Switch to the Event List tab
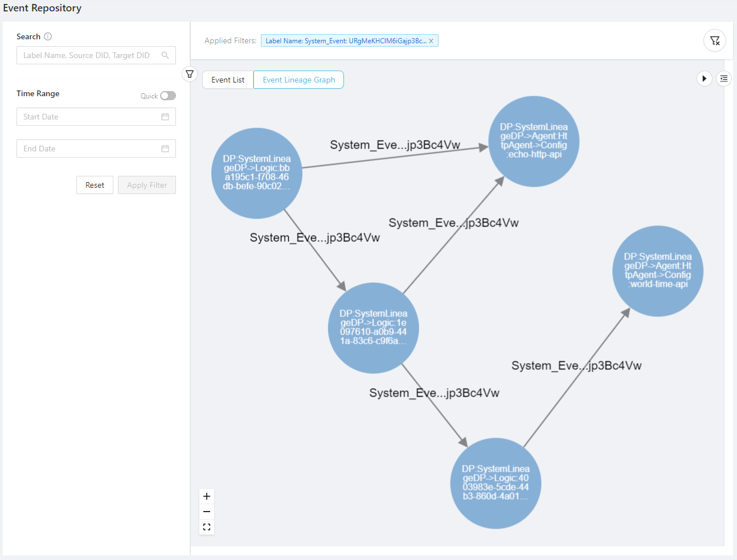Image resolution: width=737 pixels, height=560 pixels. (228, 80)
